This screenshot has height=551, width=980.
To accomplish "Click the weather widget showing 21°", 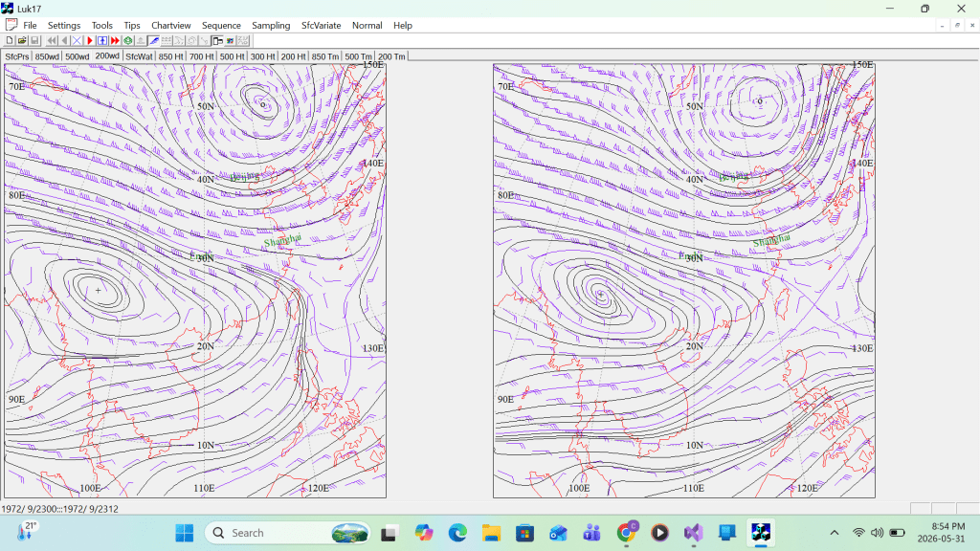I will [x=27, y=532].
